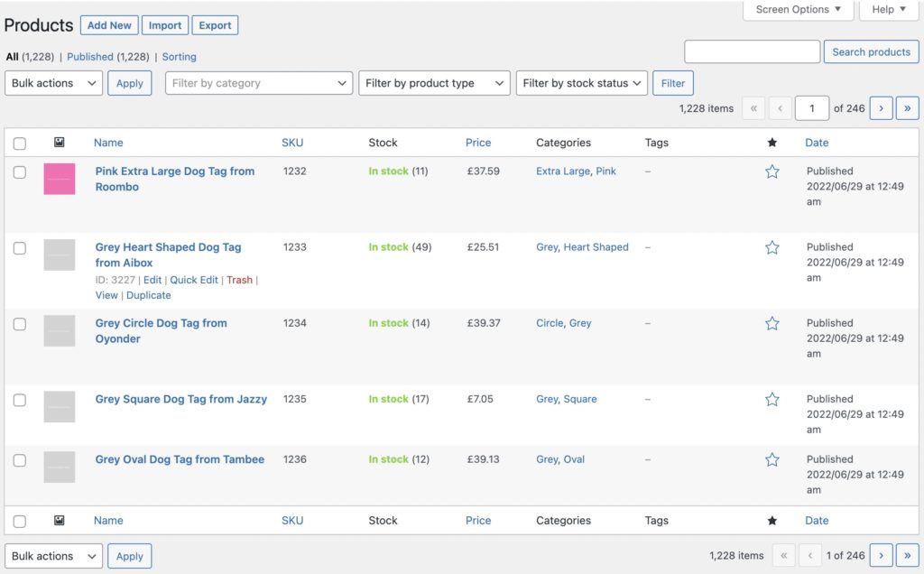Image resolution: width=924 pixels, height=574 pixels.
Task: Select all products using the header checkbox
Action: [19, 142]
